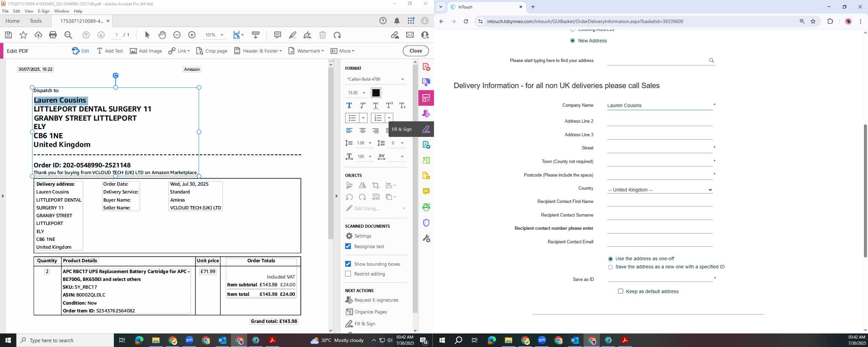Image resolution: width=868 pixels, height=347 pixels.
Task: Click Organize Pages under Next Actions
Action: (366, 312)
